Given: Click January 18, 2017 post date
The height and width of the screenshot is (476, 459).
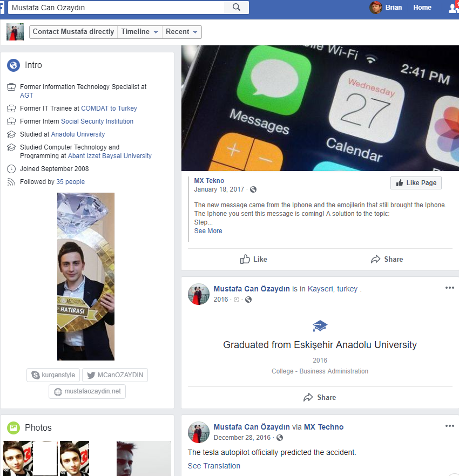Looking at the screenshot, I should [219, 189].
